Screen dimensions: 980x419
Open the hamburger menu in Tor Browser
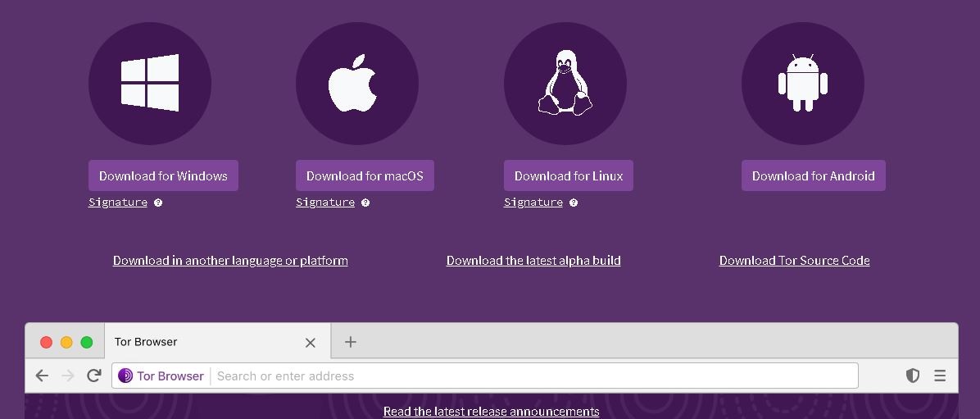click(940, 376)
